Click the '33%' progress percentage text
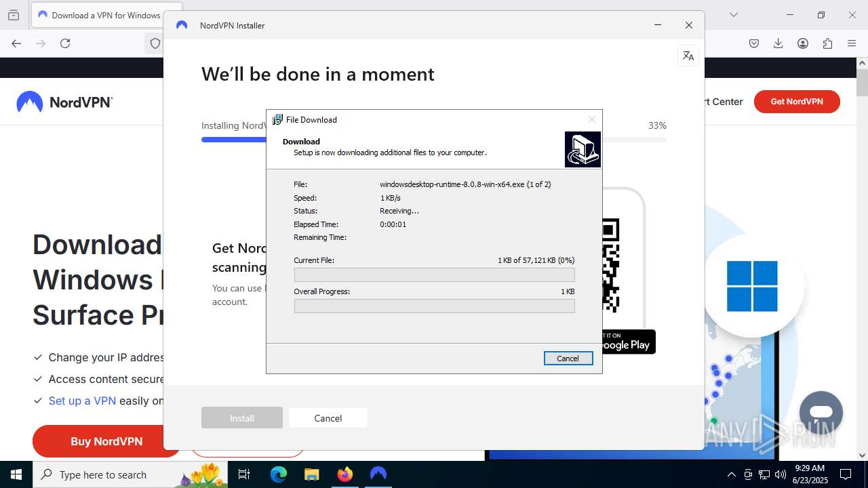Image resolution: width=868 pixels, height=488 pixels. (x=657, y=125)
